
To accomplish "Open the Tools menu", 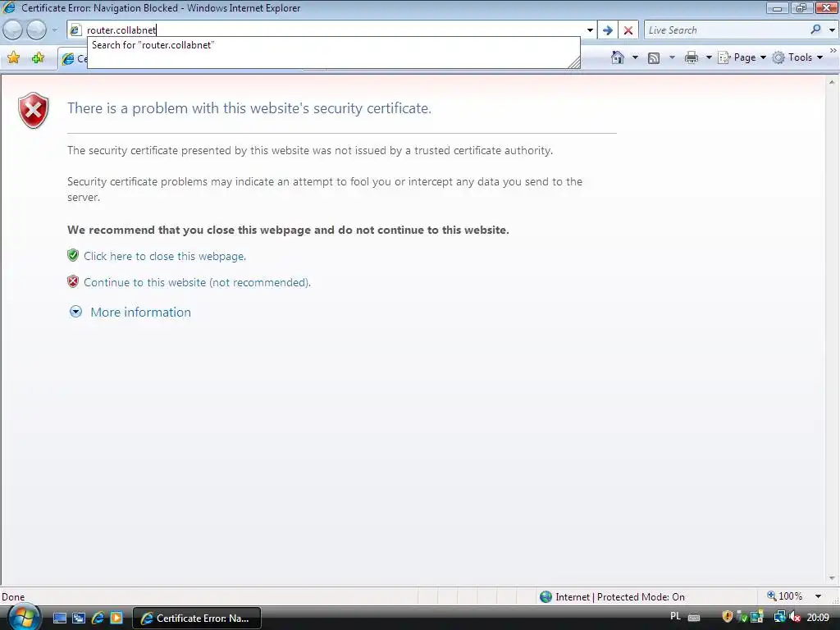I will pyautogui.click(x=797, y=57).
